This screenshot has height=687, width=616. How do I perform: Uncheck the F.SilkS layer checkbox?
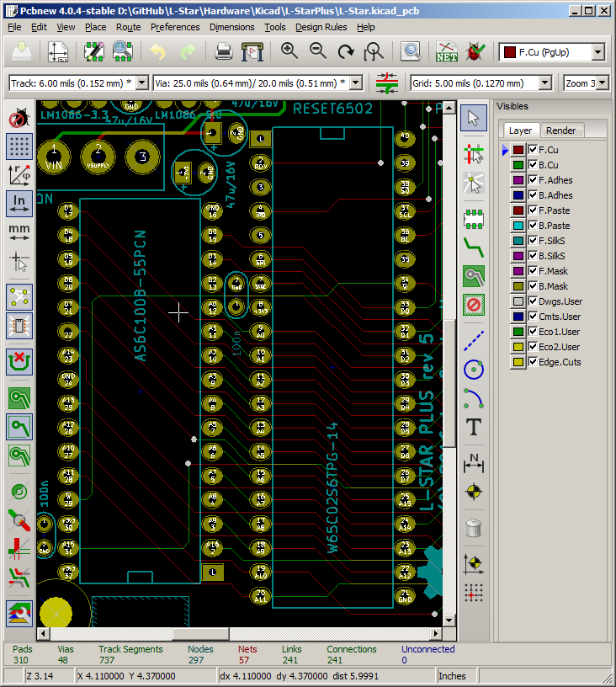(x=532, y=241)
